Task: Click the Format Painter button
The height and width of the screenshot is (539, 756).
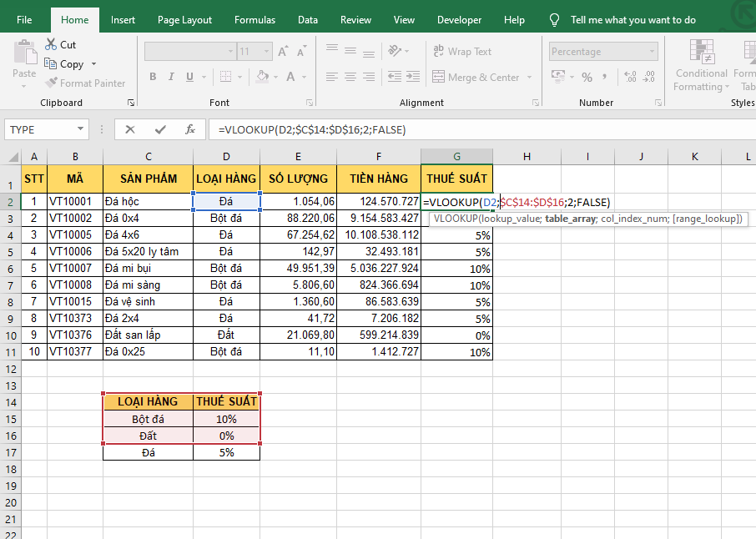Action: coord(84,83)
